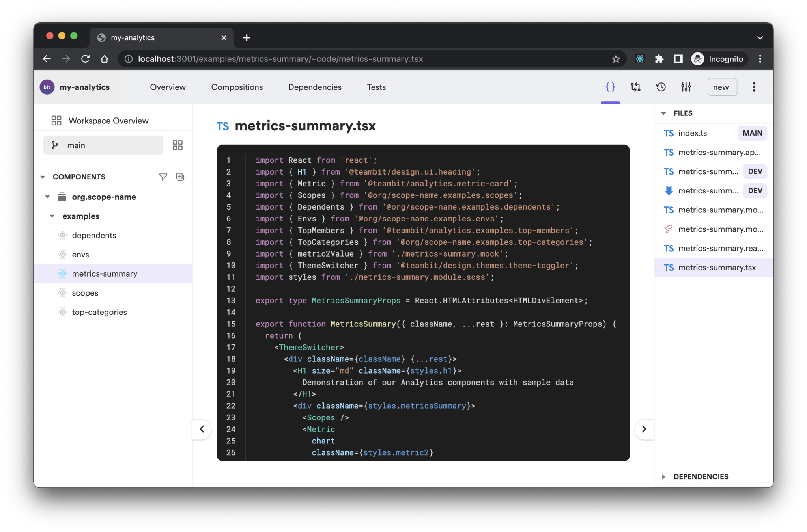Screen dimensions: 807x532
Task: Toggle the browser side panel icon
Action: [x=678, y=59]
